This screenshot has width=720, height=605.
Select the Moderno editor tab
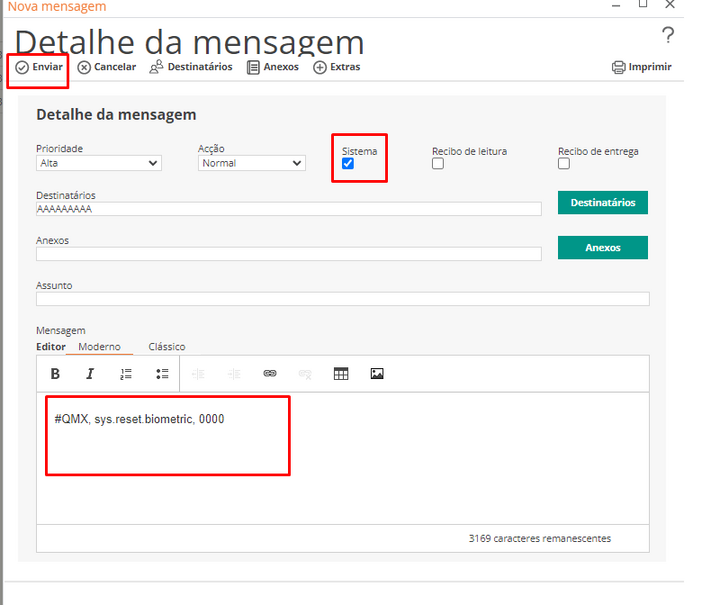pyautogui.click(x=100, y=347)
